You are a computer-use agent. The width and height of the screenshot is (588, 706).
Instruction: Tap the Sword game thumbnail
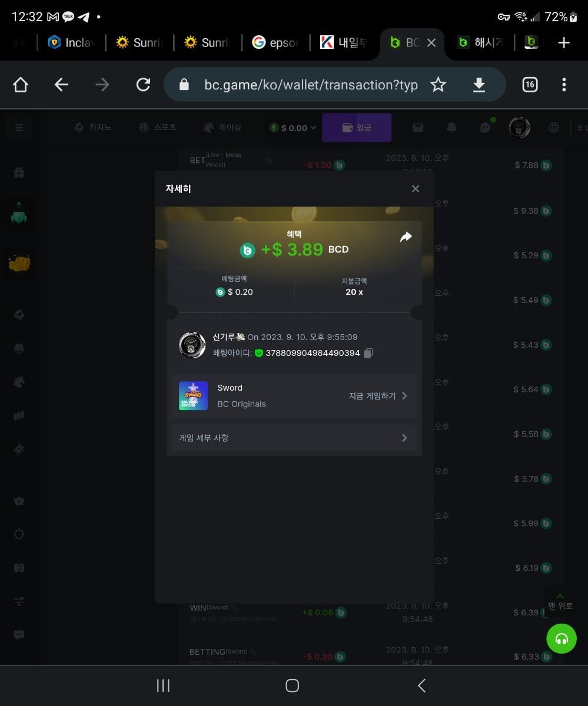click(193, 396)
